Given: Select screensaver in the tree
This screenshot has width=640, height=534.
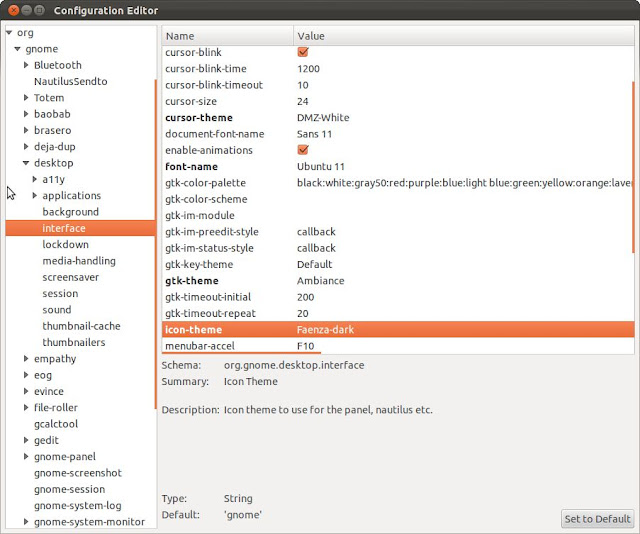Looking at the screenshot, I should [71, 277].
